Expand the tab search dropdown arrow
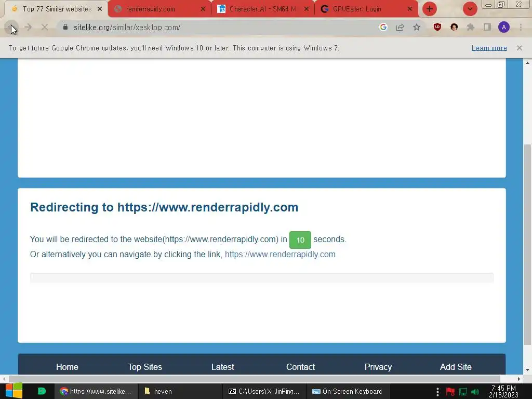The height and width of the screenshot is (399, 532). (470, 9)
